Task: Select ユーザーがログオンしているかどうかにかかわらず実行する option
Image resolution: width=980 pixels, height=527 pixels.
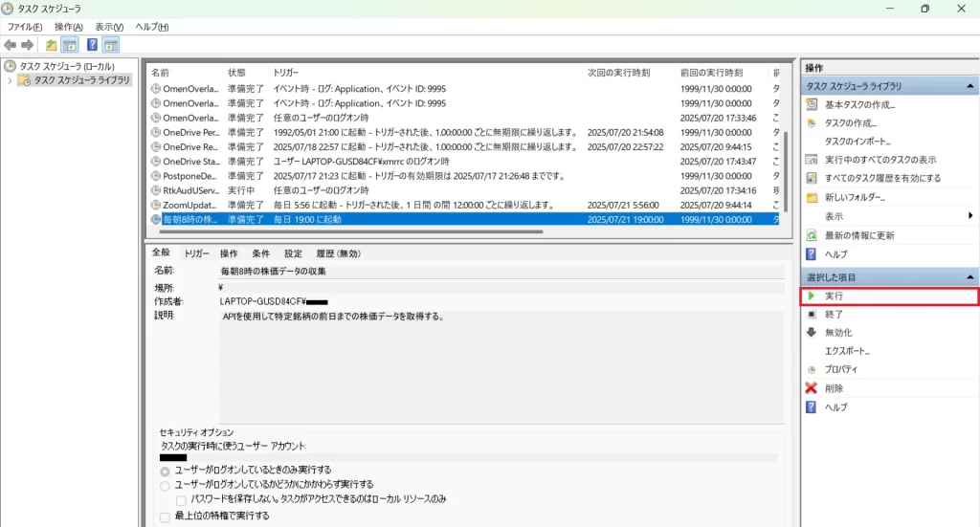Action: (x=166, y=485)
